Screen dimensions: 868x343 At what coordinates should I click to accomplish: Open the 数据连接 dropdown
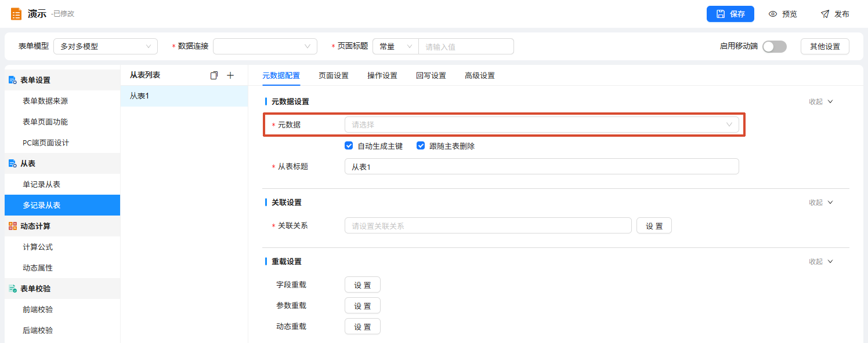tap(265, 46)
